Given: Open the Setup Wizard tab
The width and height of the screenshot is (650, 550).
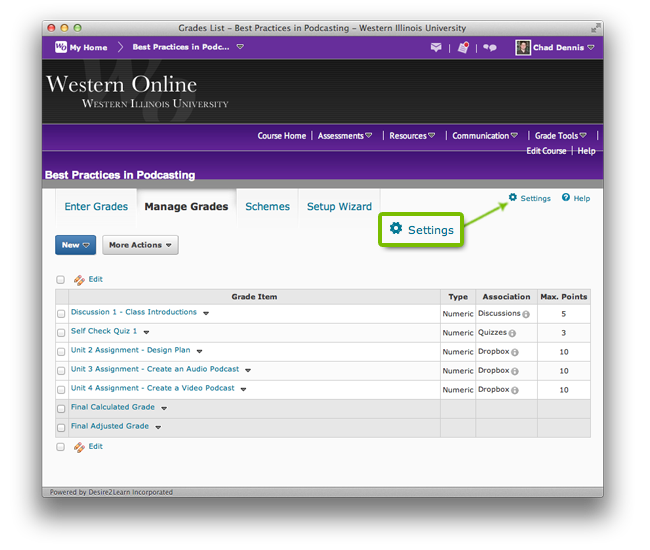Looking at the screenshot, I should coord(339,207).
